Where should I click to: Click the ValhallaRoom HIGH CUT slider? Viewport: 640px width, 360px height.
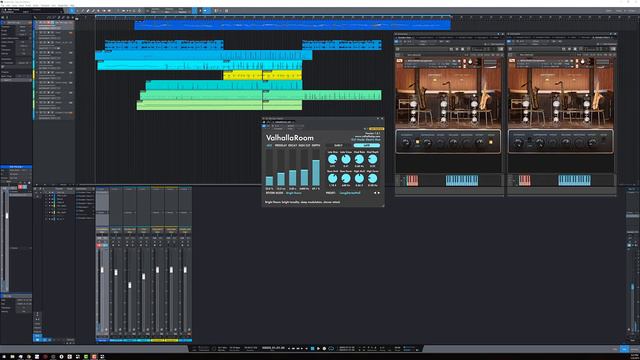[x=304, y=168]
